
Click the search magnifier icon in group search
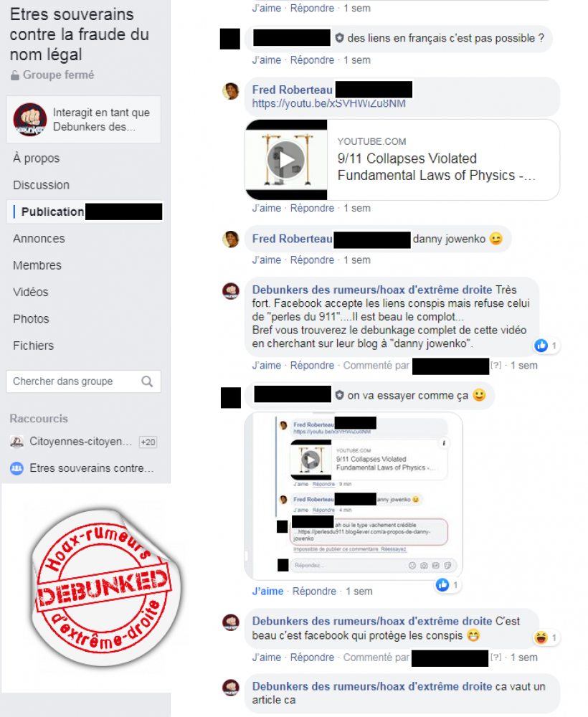147,381
